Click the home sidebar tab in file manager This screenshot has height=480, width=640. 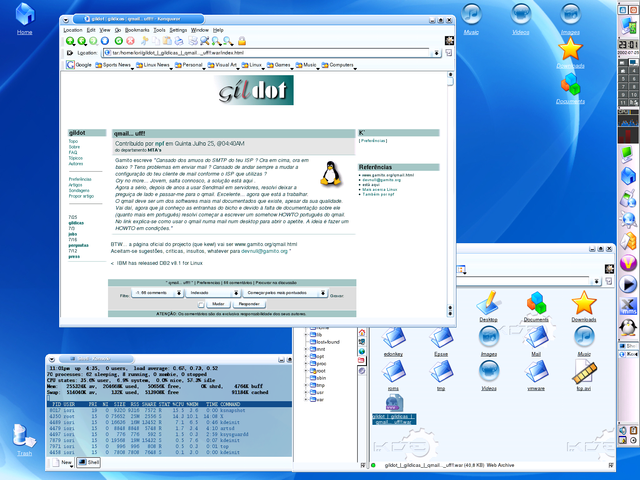pyautogui.click(x=362, y=333)
